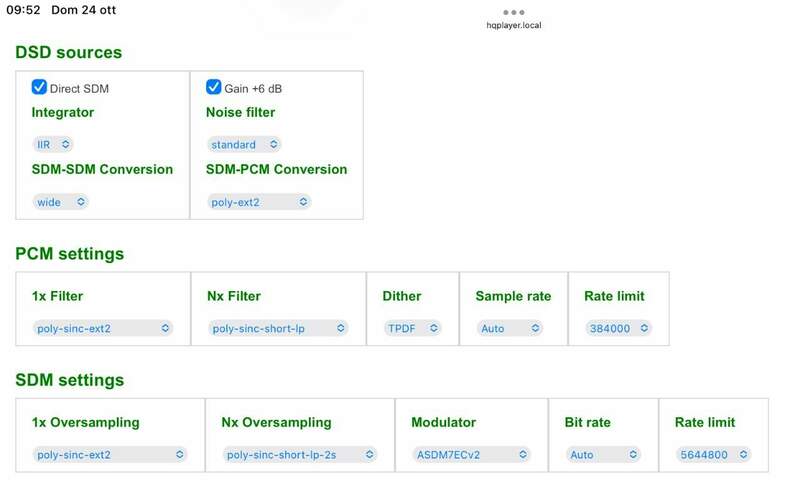Screen dimensions: 800x486
Task: Tap the hqplayer.local address label
Action: point(514,26)
